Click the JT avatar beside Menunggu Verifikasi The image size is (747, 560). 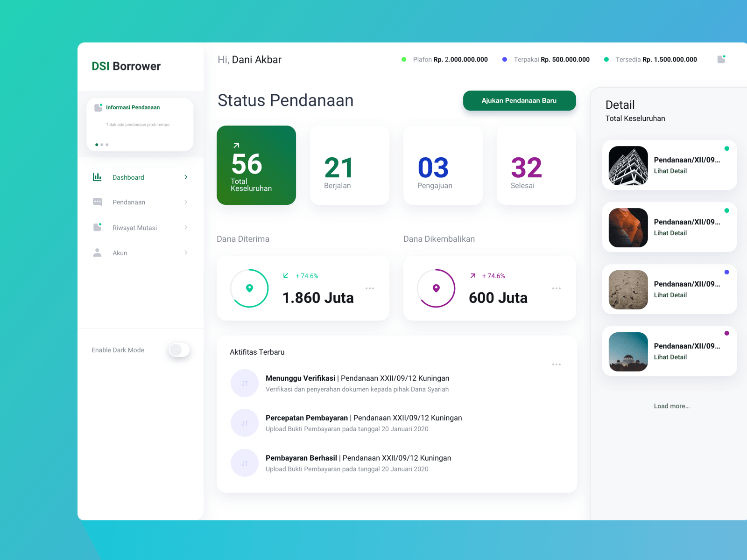pos(245,383)
